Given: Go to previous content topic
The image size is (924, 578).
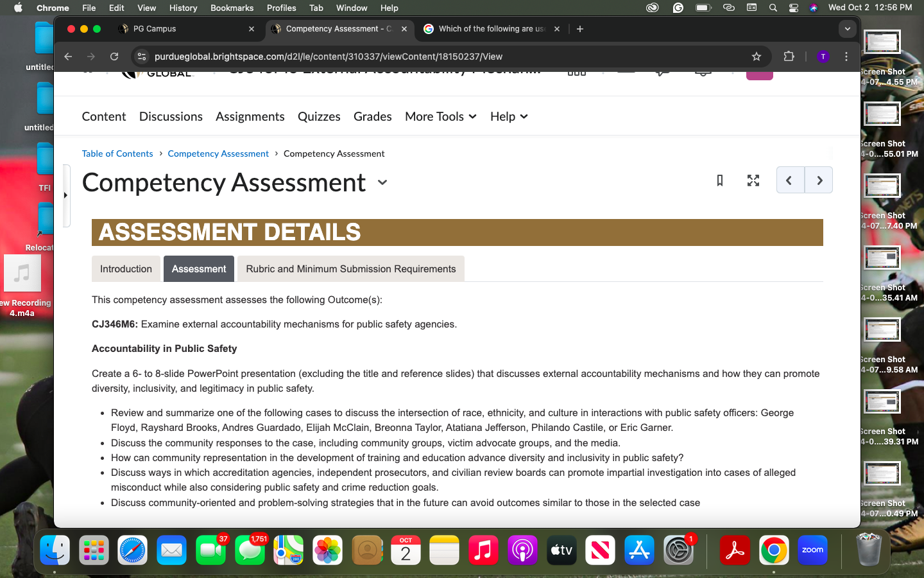Looking at the screenshot, I should click(790, 180).
